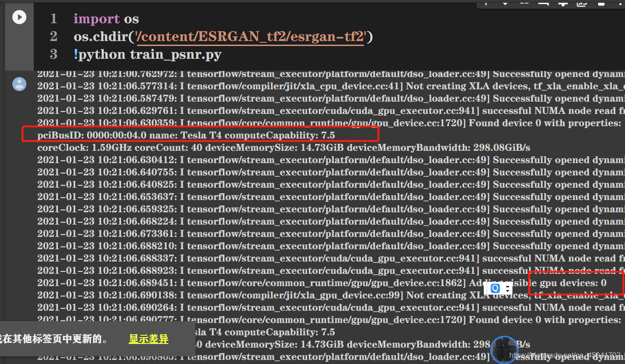
Task: Click the log line timestamped 10:21:06.688210
Action: 331,246
